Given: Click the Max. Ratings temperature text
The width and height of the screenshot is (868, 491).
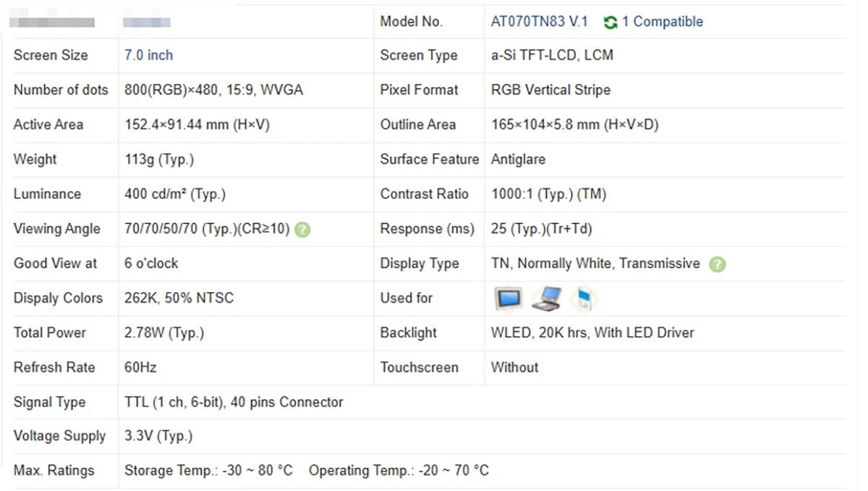Looking at the screenshot, I should 307,471.
